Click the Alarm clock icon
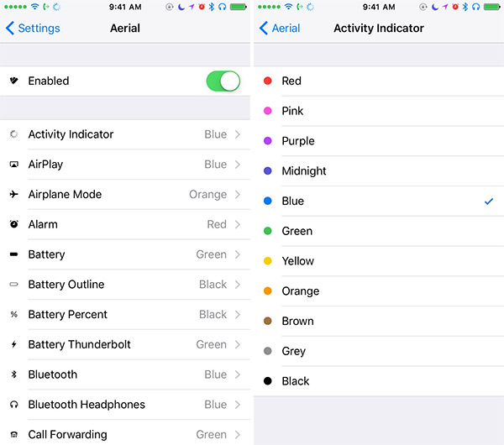The width and height of the screenshot is (504, 445). pyautogui.click(x=13, y=224)
